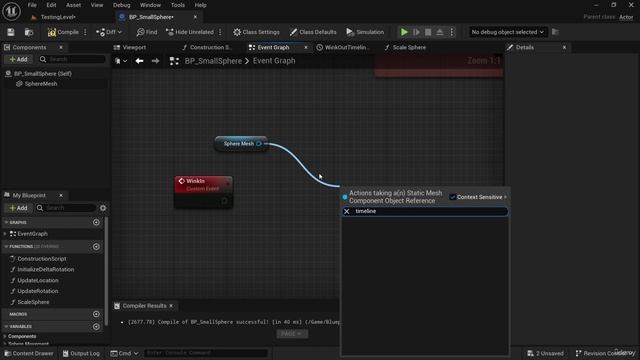Open the Browse to asset icon
The height and width of the screenshot is (360, 640).
(x=29, y=32)
